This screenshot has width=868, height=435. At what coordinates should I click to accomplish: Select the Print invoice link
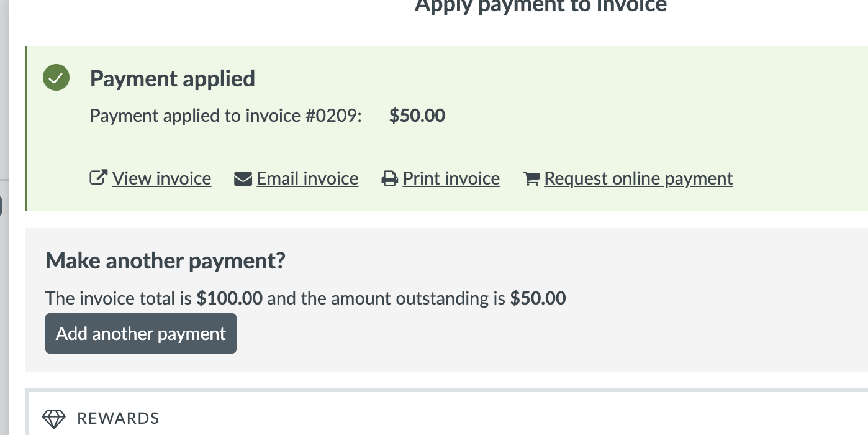click(x=451, y=179)
